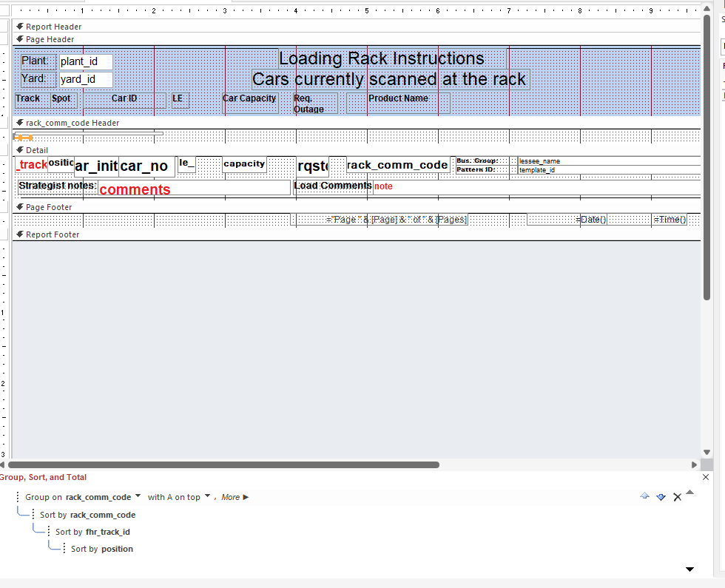Viewport: 725px width, 588px height.
Task: Select the red note field
Action: tap(536, 186)
